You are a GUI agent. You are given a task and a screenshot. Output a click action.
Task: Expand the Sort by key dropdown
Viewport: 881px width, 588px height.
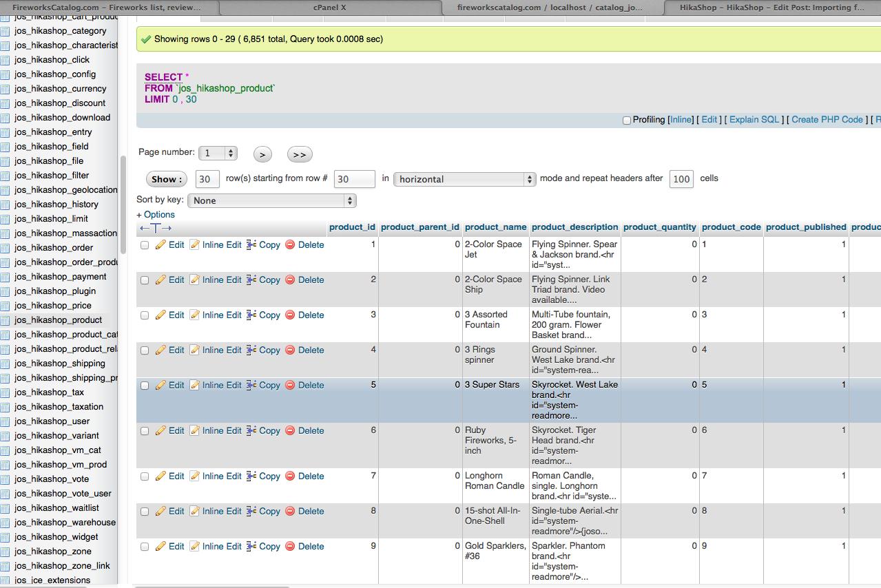click(x=272, y=201)
